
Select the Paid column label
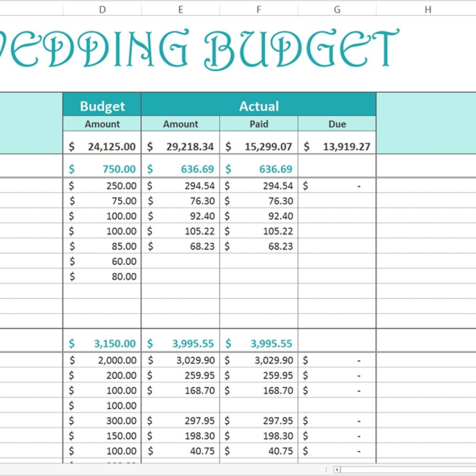point(259,124)
